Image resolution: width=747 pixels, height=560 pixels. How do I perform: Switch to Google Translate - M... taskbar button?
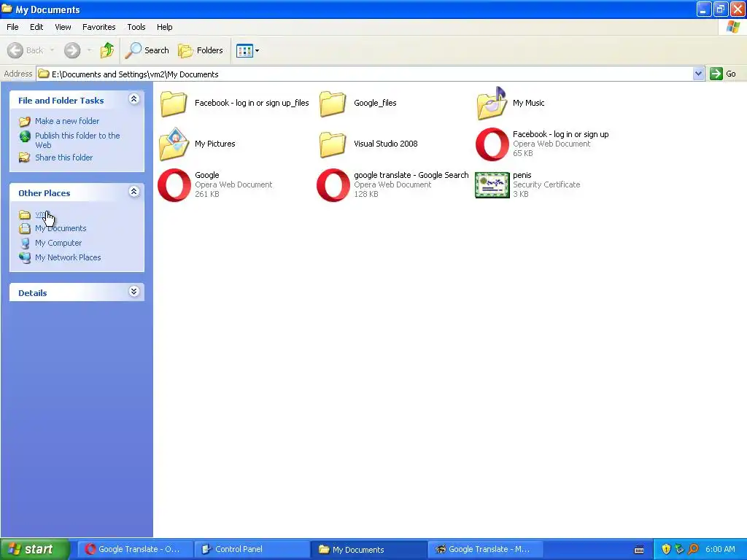pyautogui.click(x=486, y=550)
